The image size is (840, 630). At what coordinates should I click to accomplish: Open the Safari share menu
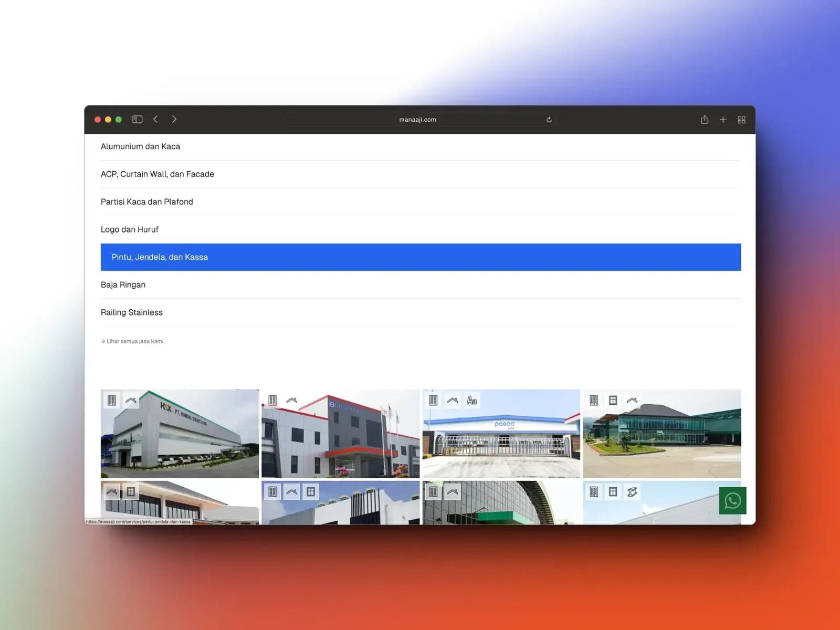pyautogui.click(x=705, y=120)
